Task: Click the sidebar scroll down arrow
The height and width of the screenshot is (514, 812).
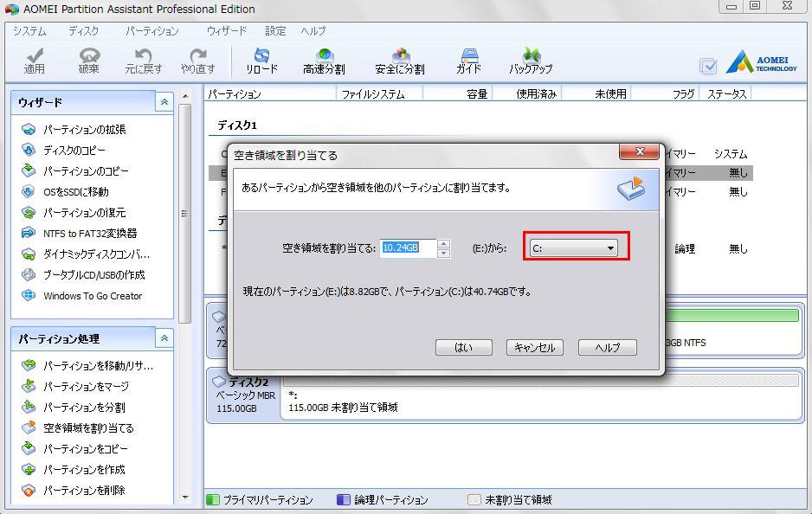Action: (185, 498)
